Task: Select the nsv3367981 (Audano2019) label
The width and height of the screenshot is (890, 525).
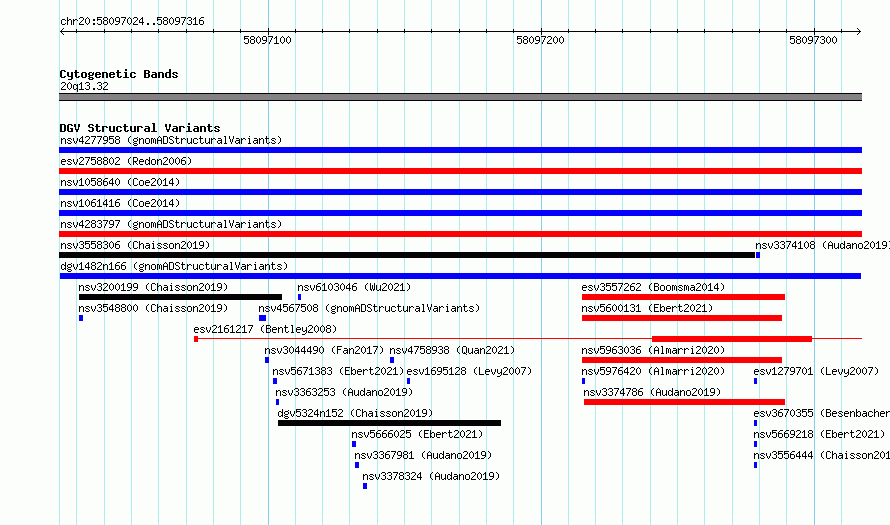Action: click(423, 455)
